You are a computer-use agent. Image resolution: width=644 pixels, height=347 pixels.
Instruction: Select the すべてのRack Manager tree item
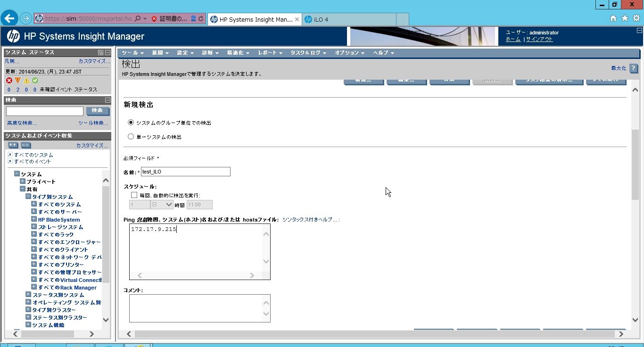67,287
